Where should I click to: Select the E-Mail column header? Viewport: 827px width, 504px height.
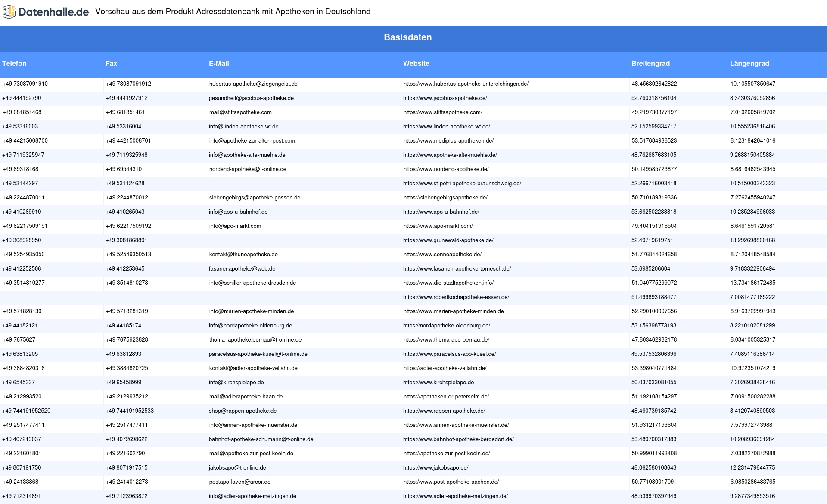tap(219, 63)
